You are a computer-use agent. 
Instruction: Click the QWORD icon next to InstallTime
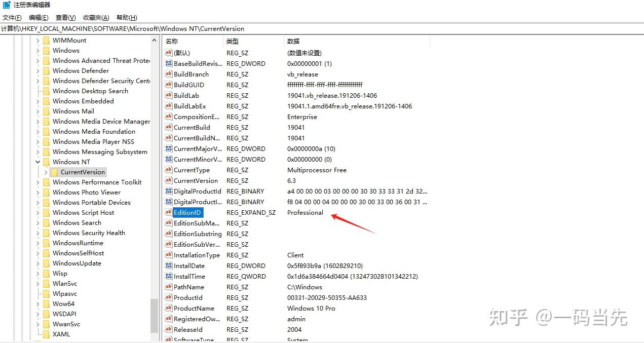pos(169,276)
